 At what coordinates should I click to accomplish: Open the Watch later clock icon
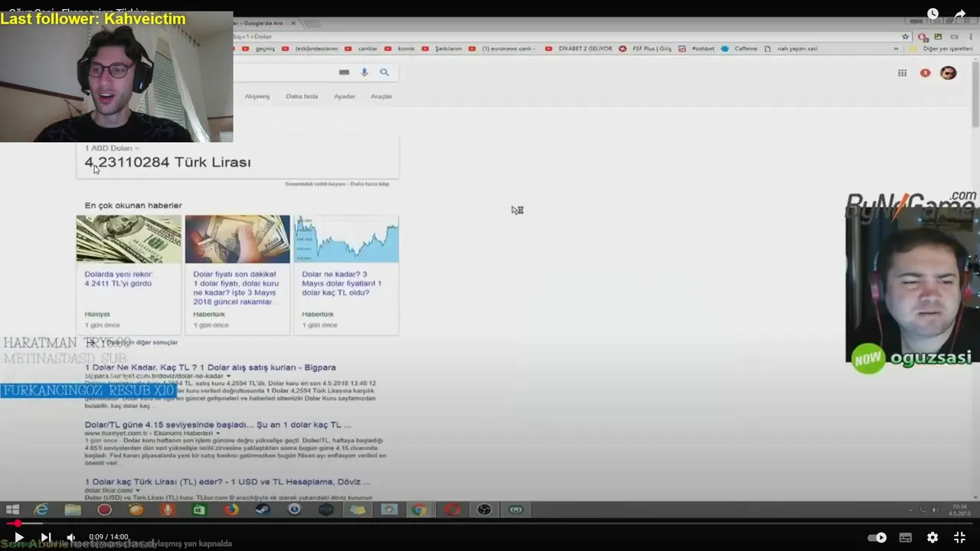coord(933,14)
